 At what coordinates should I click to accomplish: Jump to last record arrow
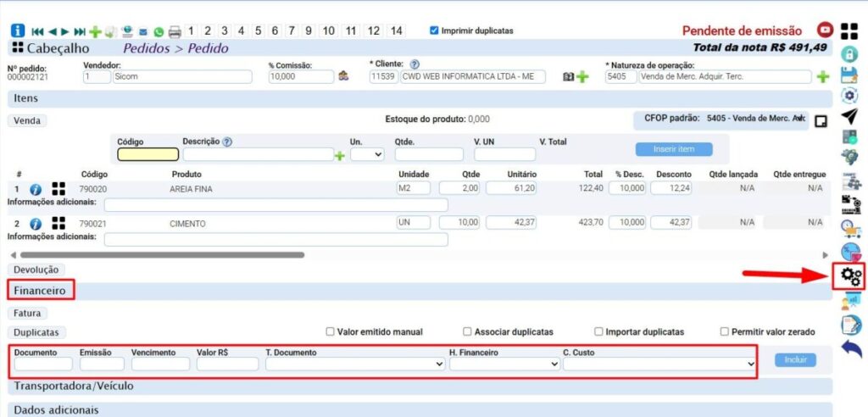[80, 31]
